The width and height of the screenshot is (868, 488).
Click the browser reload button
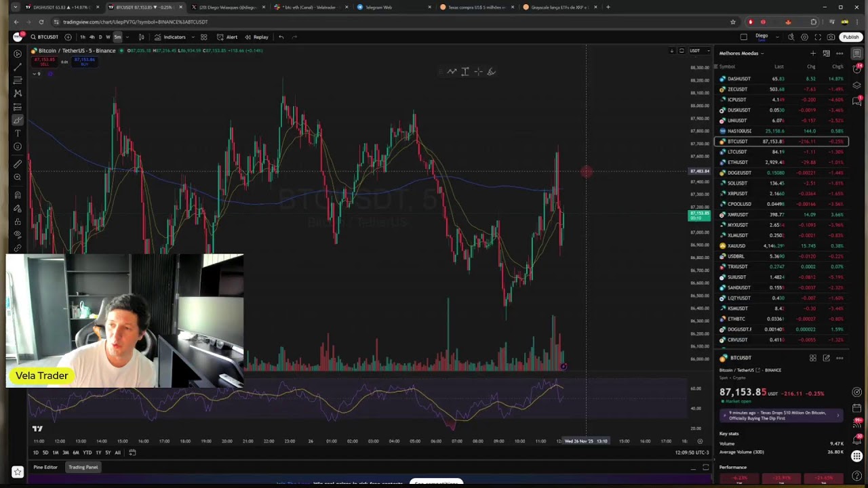(41, 22)
